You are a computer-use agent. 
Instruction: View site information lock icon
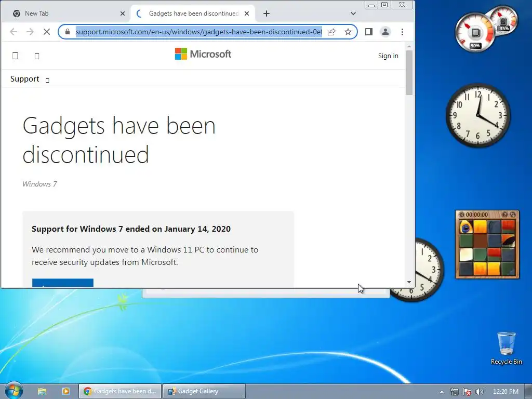pyautogui.click(x=68, y=32)
